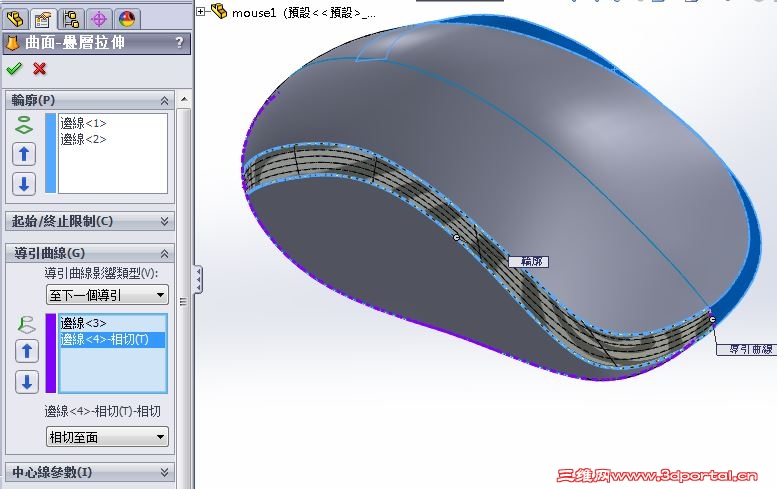Expand the mouse1 flyout tree node

coord(201,11)
